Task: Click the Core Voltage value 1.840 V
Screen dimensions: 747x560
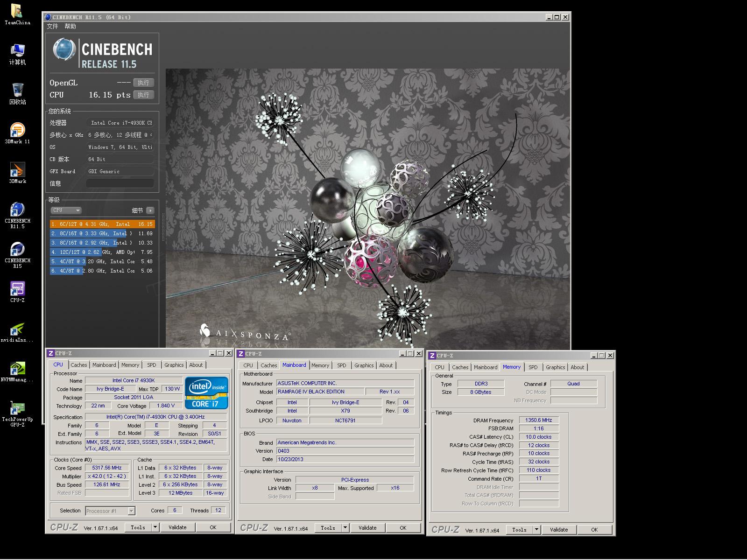Action: click(166, 406)
